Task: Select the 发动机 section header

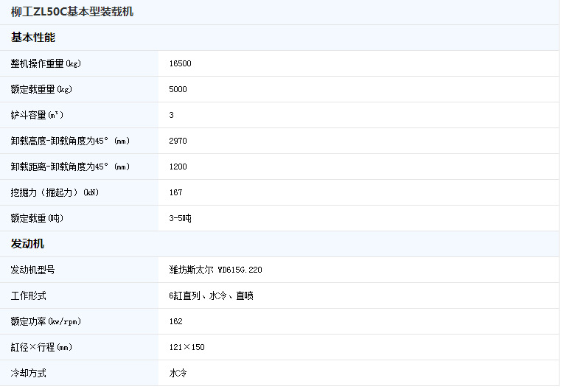Action: point(28,244)
